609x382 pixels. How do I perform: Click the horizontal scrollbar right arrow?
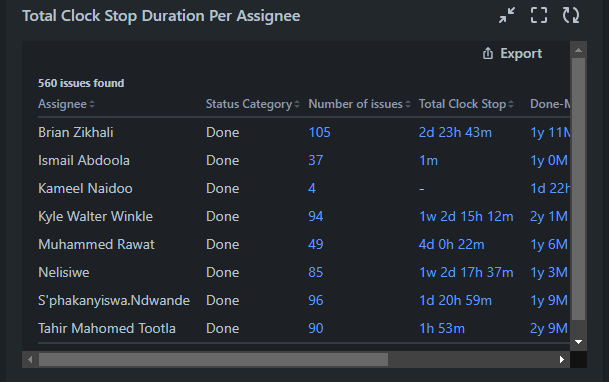(x=562, y=359)
